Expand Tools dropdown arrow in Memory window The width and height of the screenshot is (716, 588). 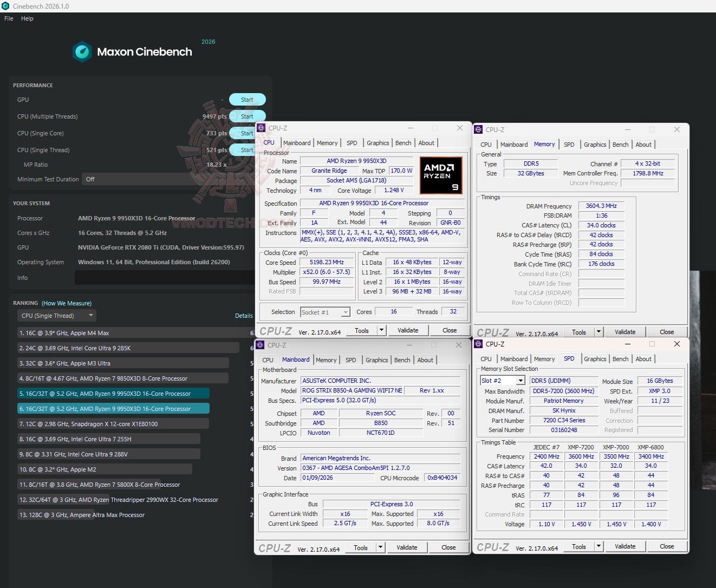pyautogui.click(x=598, y=332)
